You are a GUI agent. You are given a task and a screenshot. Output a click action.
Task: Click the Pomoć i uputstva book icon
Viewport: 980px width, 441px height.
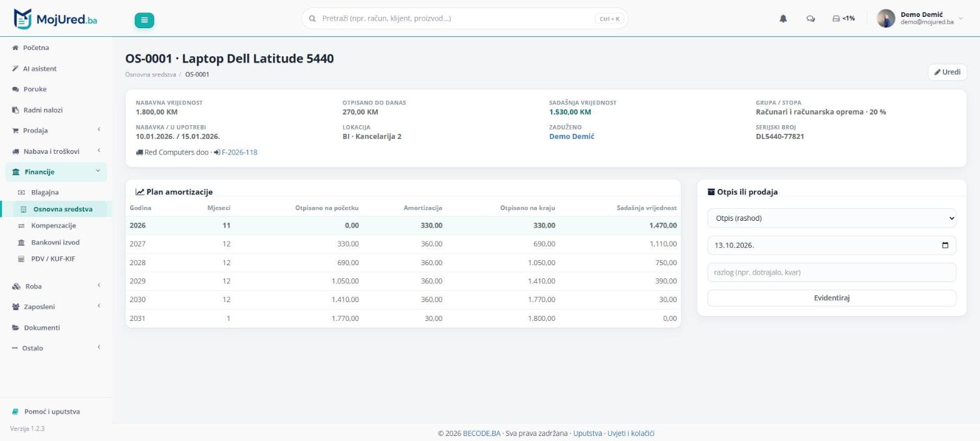(x=16, y=412)
